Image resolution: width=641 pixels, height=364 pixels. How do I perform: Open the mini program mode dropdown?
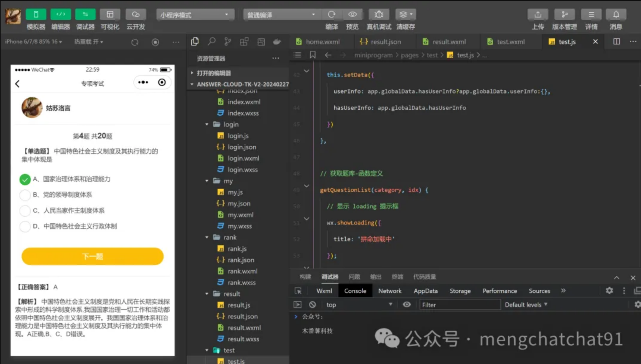coord(195,15)
